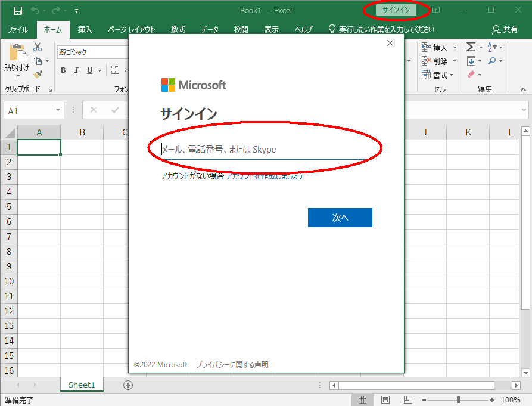Open the 挿入 (Insert) ribbon tab
Screen dimensions: 532x406
(85, 29)
